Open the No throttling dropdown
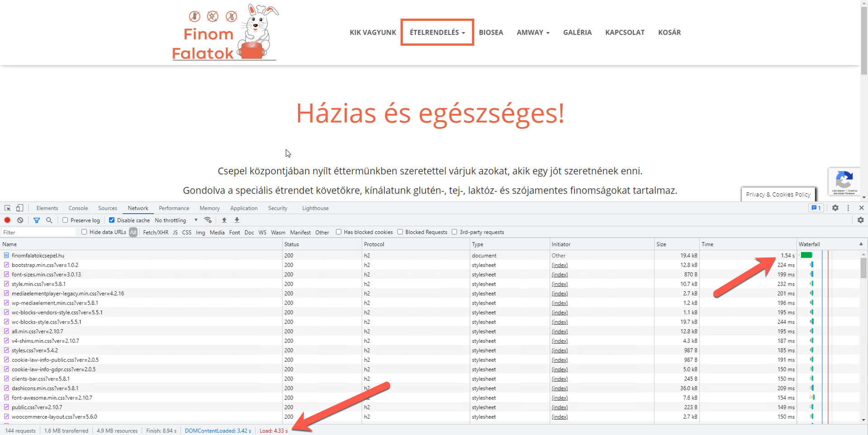This screenshot has height=435, width=868. (176, 220)
